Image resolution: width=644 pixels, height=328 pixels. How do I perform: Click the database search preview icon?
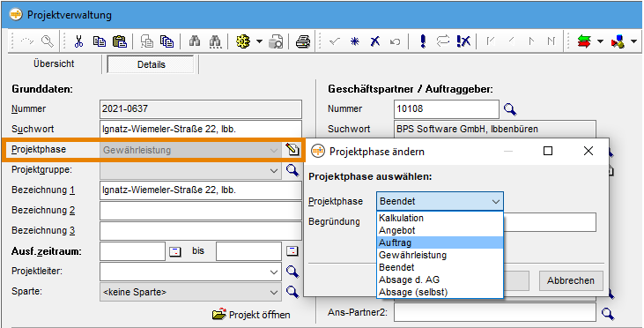pos(276,41)
